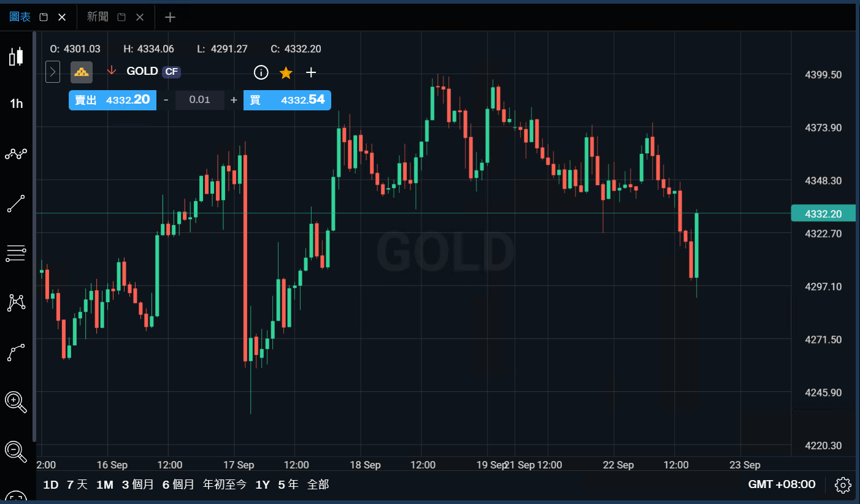Select the curve path drawing tool
The height and width of the screenshot is (504, 860).
tap(16, 353)
